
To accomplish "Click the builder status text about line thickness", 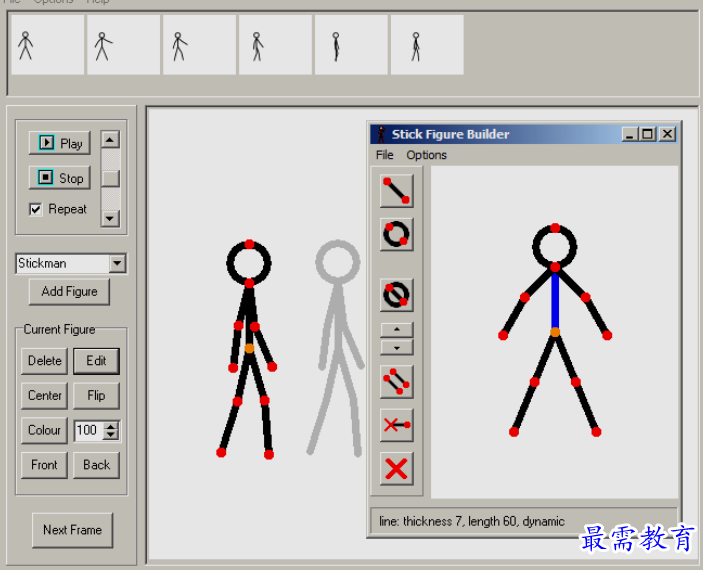I will coord(472,521).
